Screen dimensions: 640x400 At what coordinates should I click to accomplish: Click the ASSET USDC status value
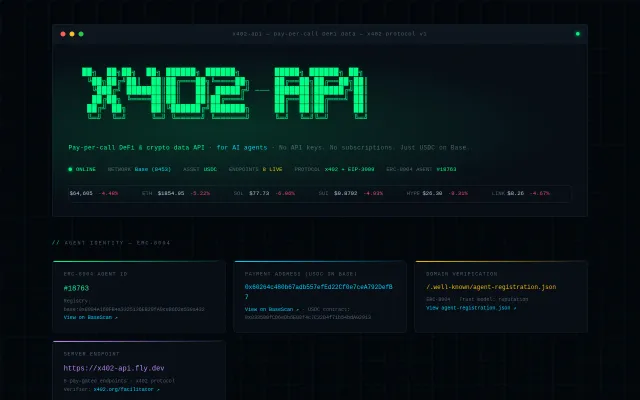210,169
